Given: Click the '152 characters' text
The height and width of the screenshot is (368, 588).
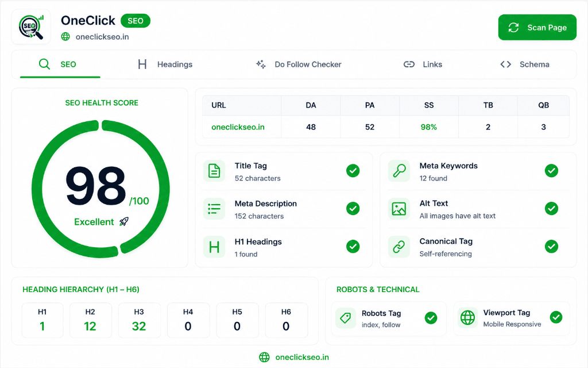Looking at the screenshot, I should pyautogui.click(x=259, y=216).
